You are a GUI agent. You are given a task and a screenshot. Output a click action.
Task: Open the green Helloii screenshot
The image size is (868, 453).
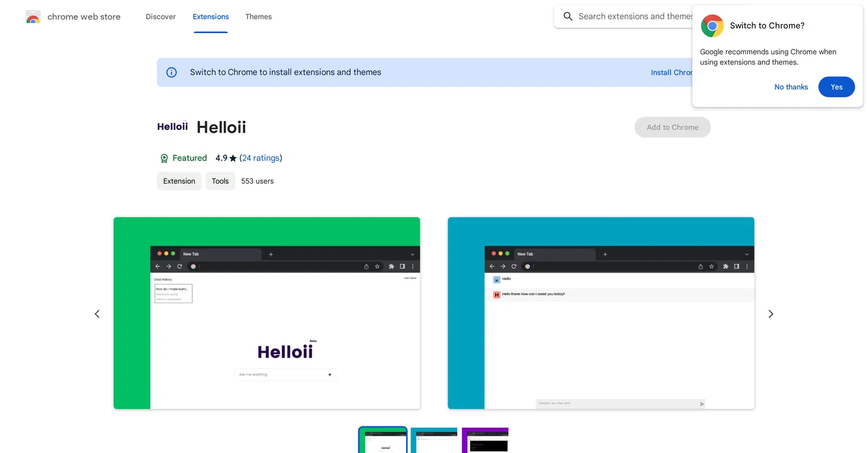point(267,313)
